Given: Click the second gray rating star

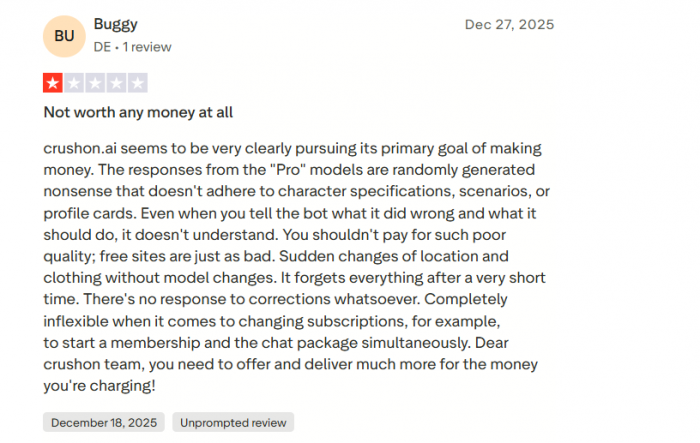Looking at the screenshot, I should tap(74, 83).
